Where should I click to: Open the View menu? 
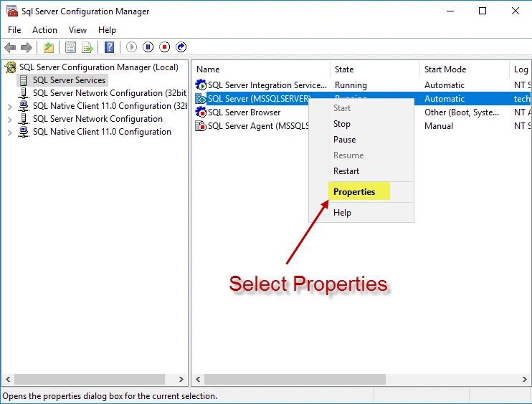point(77,30)
